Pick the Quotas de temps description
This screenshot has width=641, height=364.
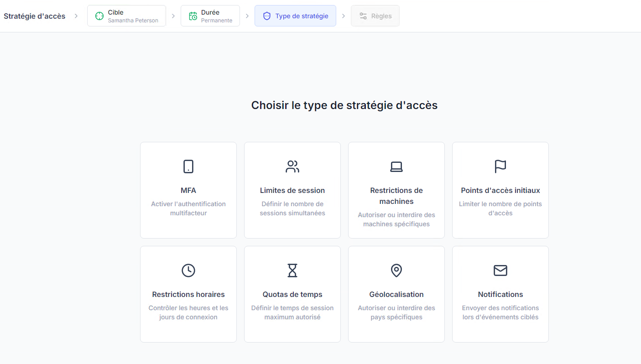tap(292, 312)
